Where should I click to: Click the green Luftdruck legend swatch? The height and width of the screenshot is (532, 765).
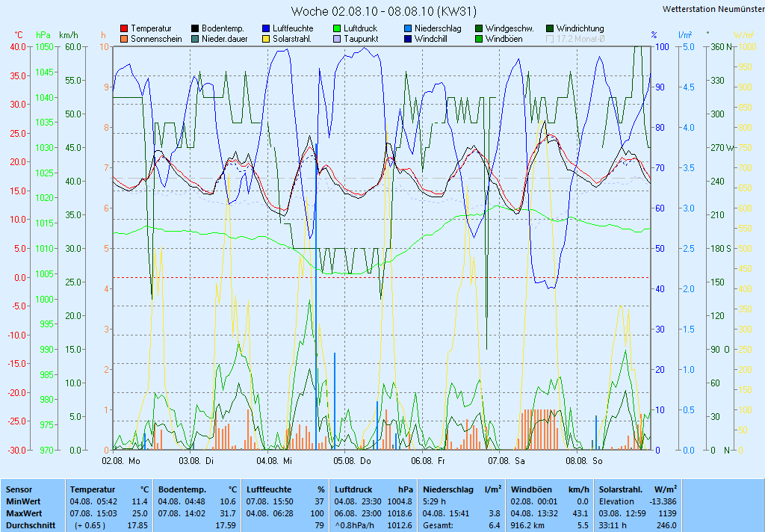click(337, 29)
